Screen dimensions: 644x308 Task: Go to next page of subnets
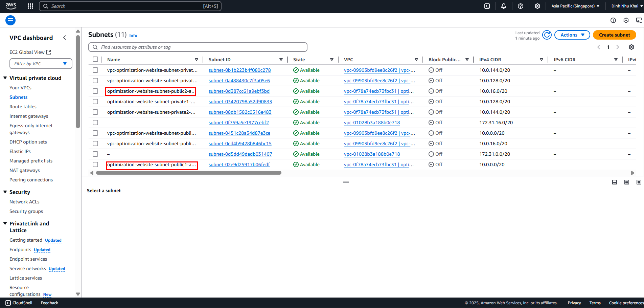[618, 47]
